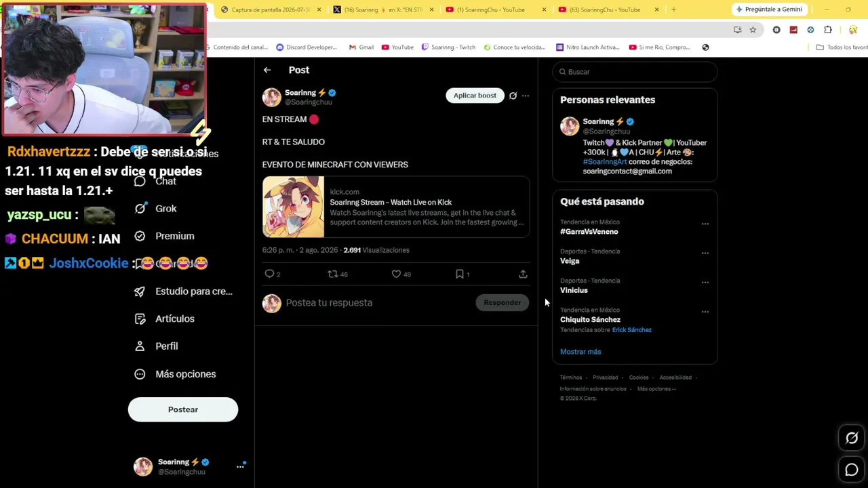The width and height of the screenshot is (868, 488).
Task: Focus the Buscar search field
Action: pos(635,72)
